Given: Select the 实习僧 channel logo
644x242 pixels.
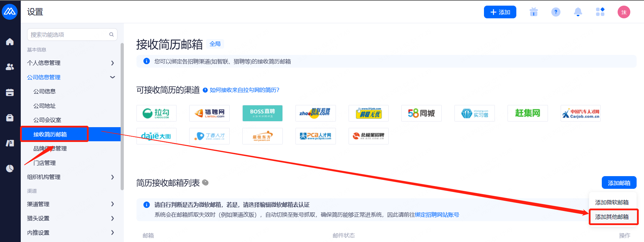Looking at the screenshot, I should tap(474, 113).
